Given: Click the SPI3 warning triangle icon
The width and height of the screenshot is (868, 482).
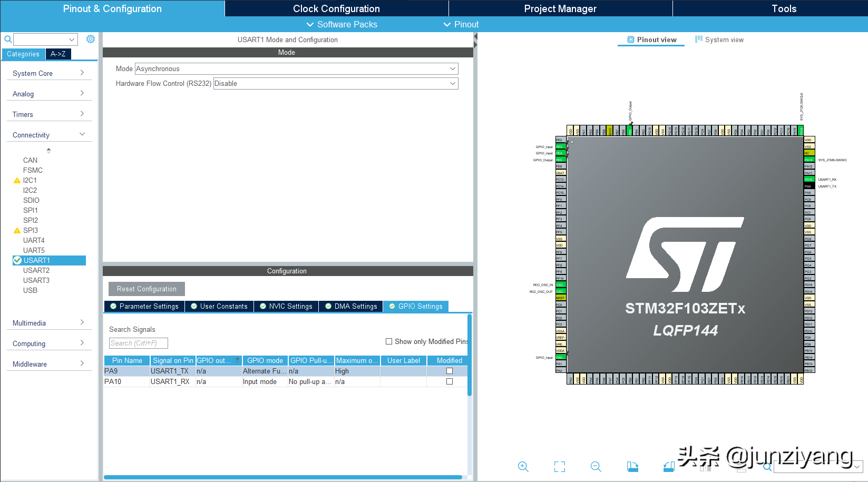Looking at the screenshot, I should click(17, 231).
